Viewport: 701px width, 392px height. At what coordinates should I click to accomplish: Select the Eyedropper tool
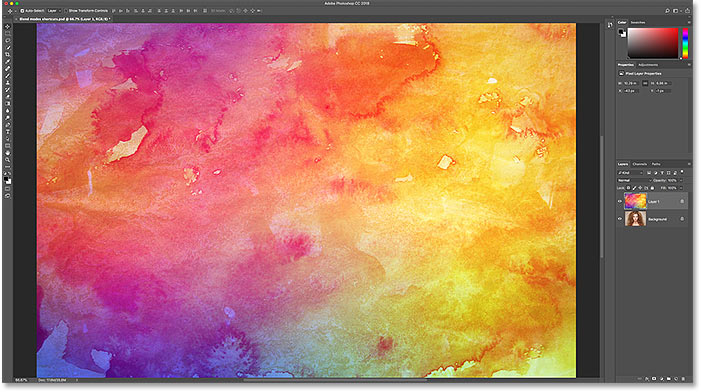click(x=8, y=62)
